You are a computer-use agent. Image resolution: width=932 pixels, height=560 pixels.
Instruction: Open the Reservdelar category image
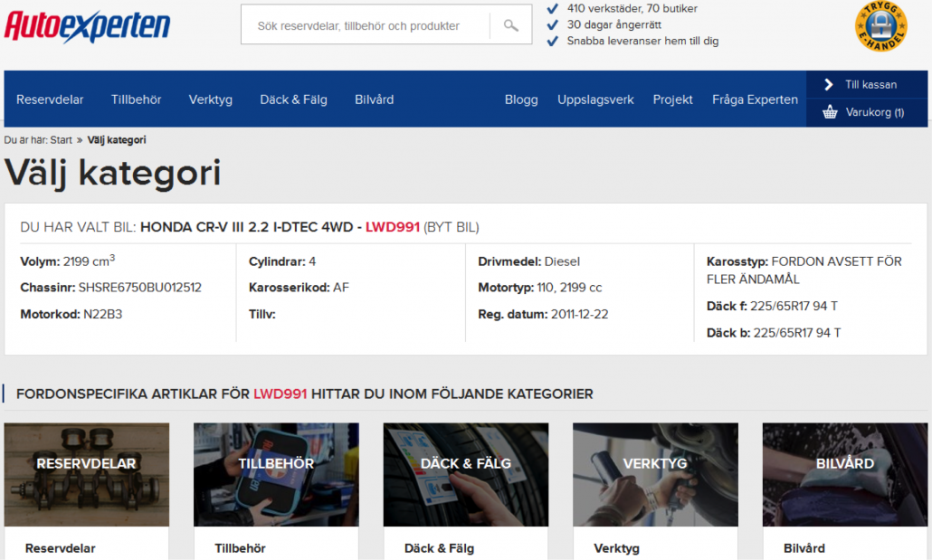pyautogui.click(x=87, y=474)
